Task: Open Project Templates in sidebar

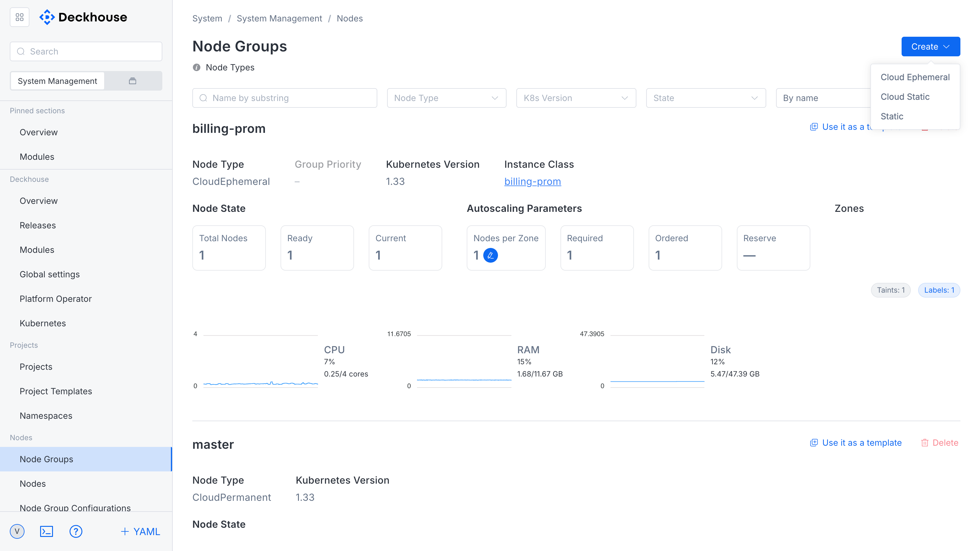Action: (x=86, y=391)
